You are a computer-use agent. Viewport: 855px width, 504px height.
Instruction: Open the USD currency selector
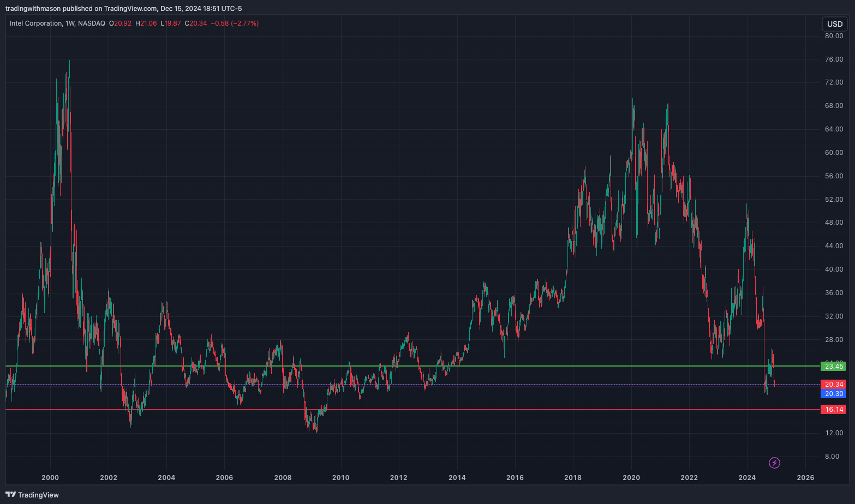pos(835,24)
